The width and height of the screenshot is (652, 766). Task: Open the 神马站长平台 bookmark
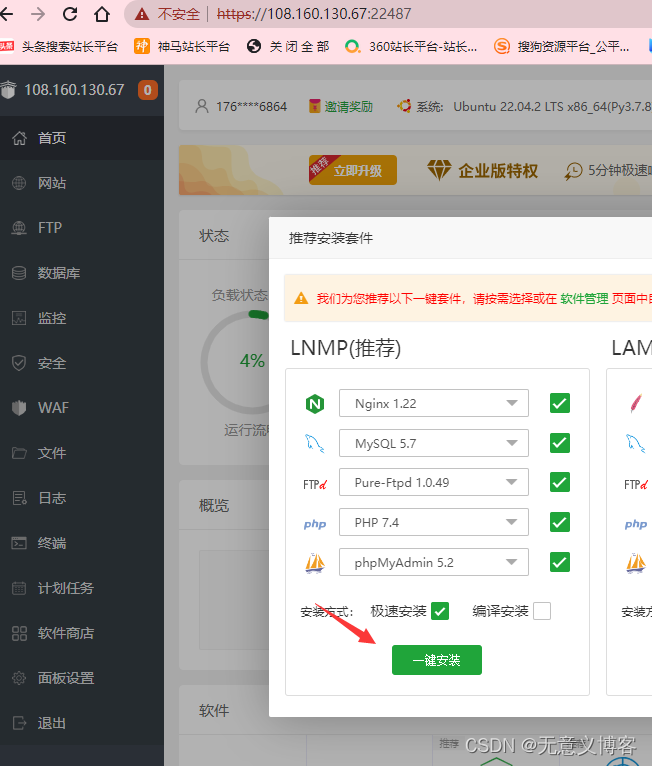[x=182, y=46]
